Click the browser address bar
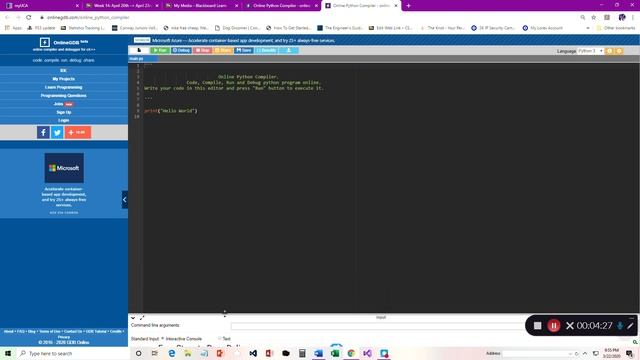 coord(306,17)
